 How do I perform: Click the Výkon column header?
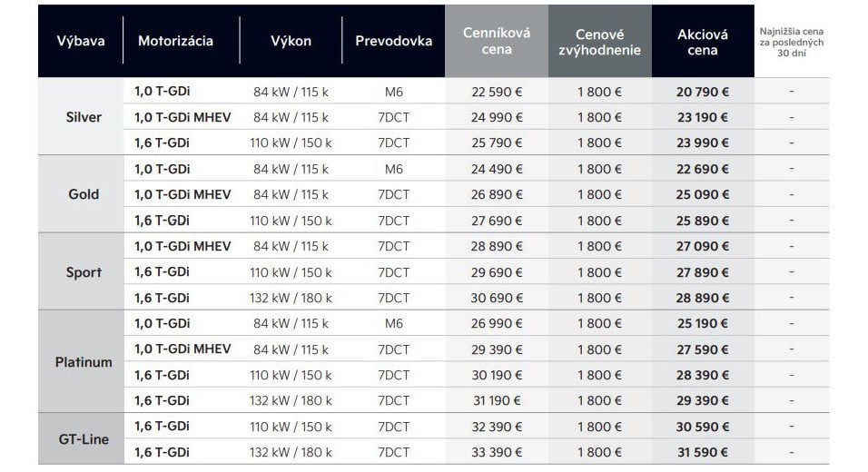coord(291,42)
